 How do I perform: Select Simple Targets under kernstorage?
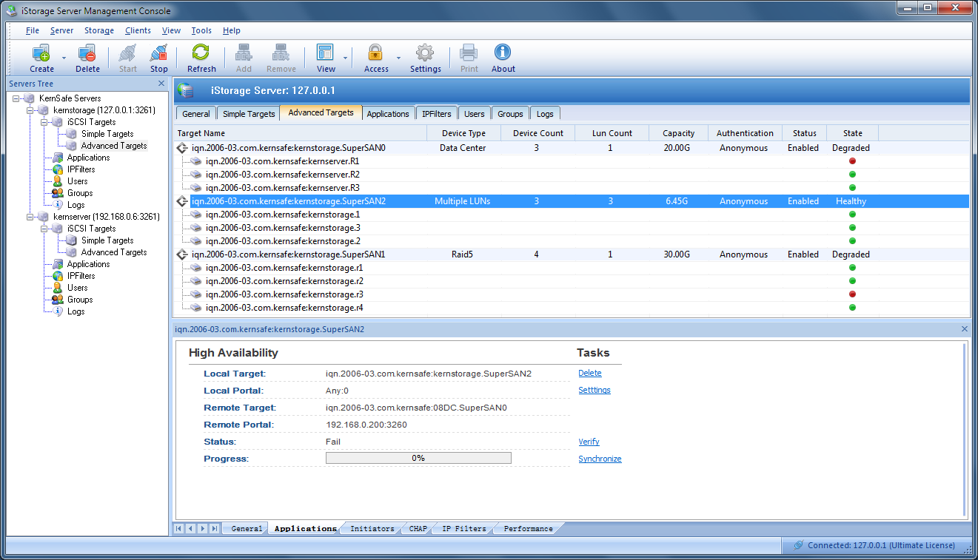(107, 134)
